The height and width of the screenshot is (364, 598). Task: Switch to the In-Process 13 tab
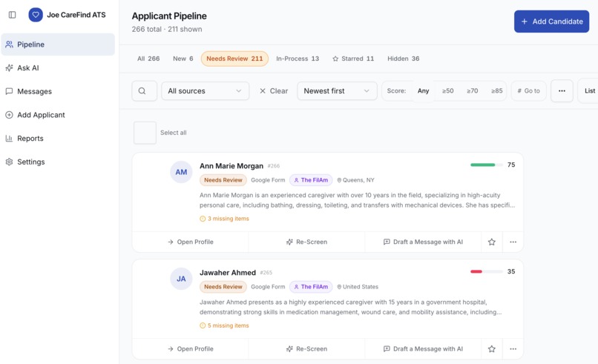[x=298, y=59]
